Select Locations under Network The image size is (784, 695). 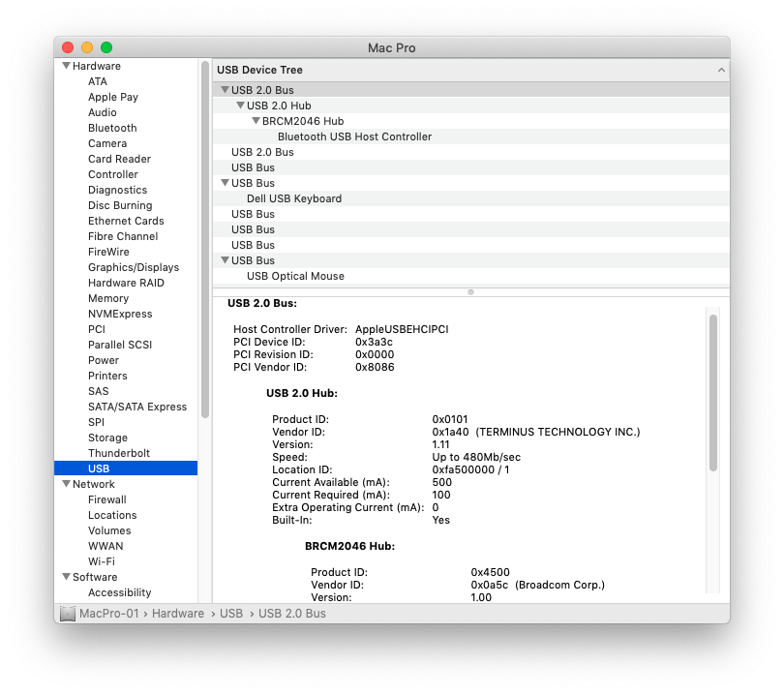(112, 516)
